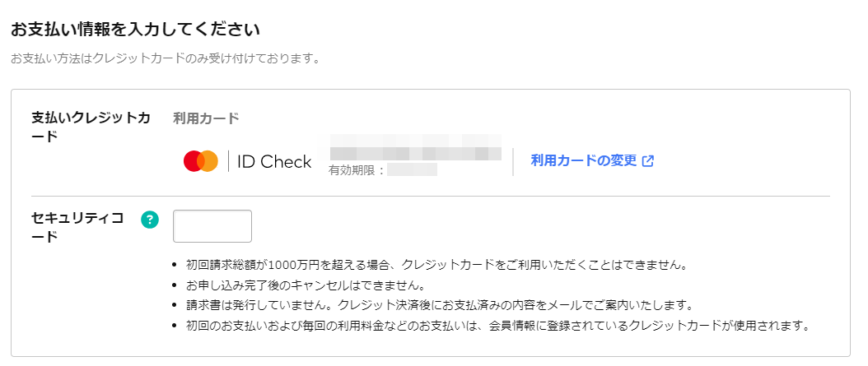
Task: Click the 有効期限 label
Action: 356,169
